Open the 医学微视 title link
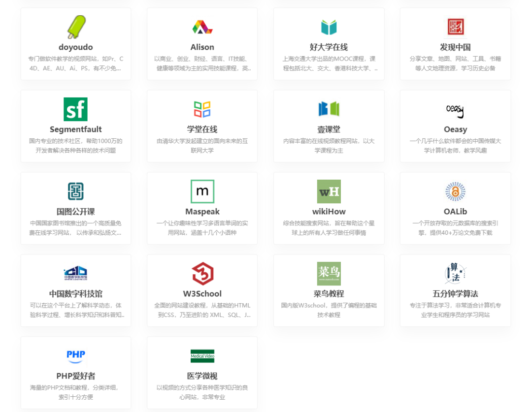Viewport: 532px width, 412px height. pyautogui.click(x=202, y=376)
